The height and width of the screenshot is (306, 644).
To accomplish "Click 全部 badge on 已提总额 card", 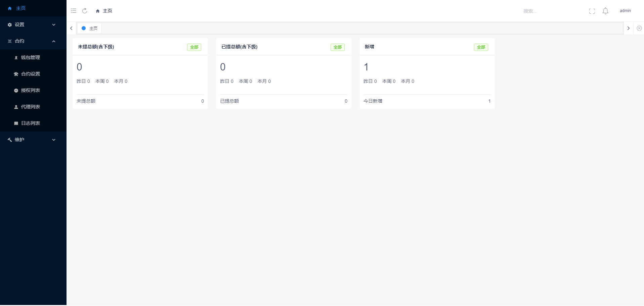I will (x=338, y=47).
